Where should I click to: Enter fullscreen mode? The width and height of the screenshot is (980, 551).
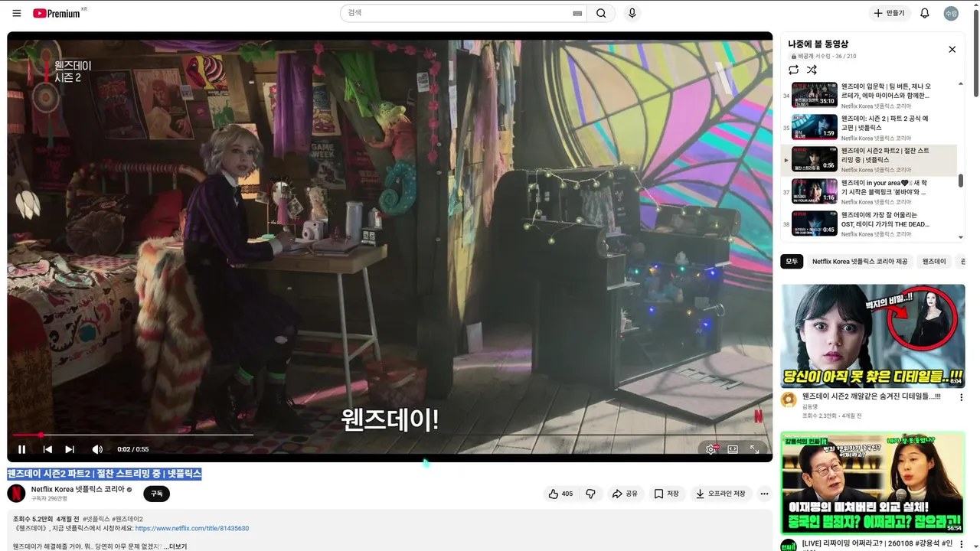754,449
